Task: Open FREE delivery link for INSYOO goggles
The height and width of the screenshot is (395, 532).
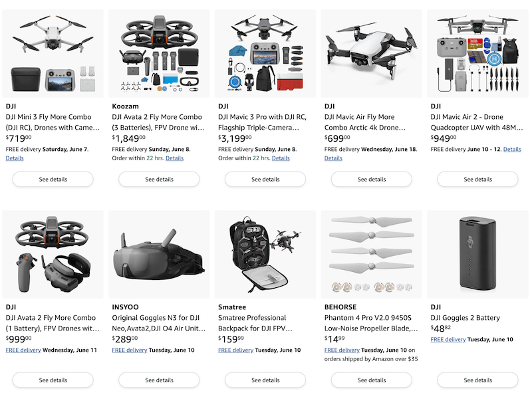Action: (130, 350)
